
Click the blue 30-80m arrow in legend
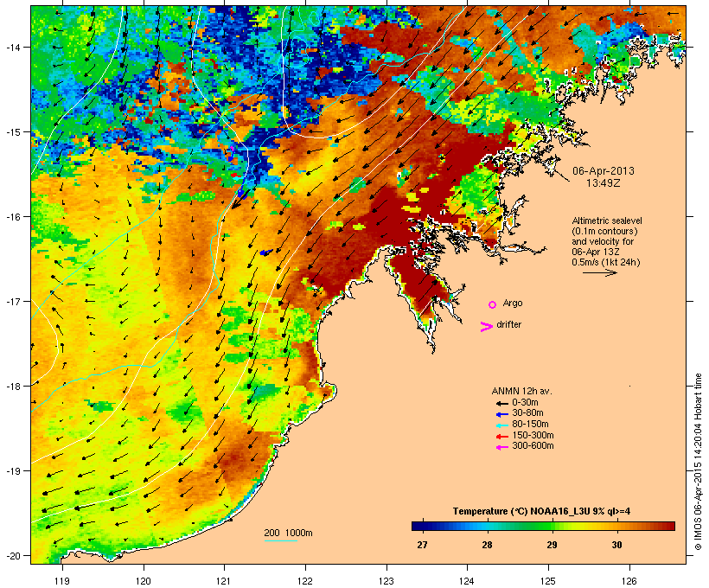(501, 414)
